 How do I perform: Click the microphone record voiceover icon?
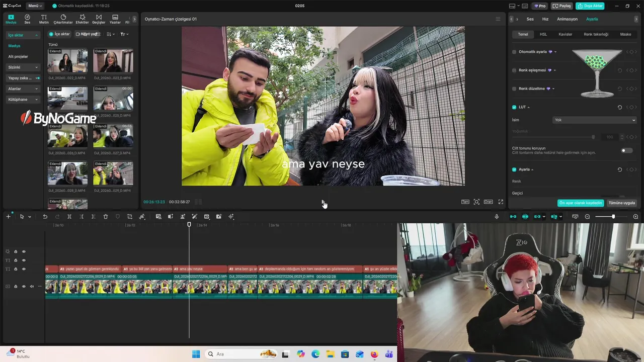point(497,217)
